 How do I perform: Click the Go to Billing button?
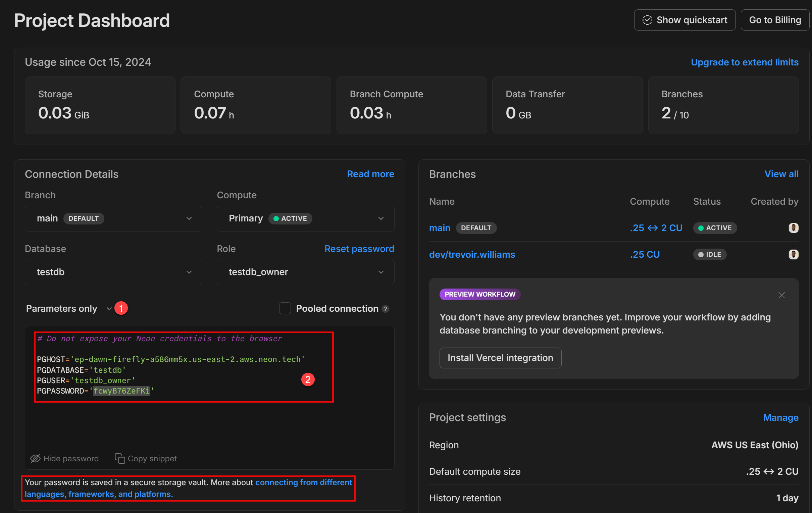774,20
